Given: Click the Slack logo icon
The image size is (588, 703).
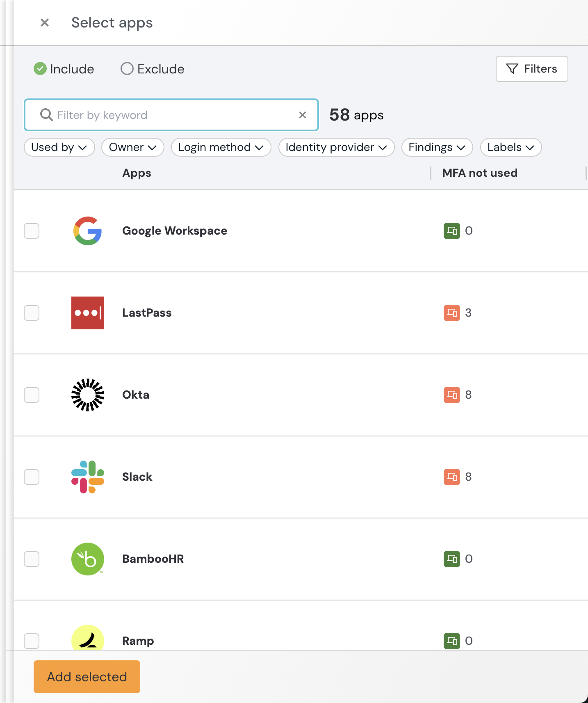Looking at the screenshot, I should pyautogui.click(x=88, y=477).
